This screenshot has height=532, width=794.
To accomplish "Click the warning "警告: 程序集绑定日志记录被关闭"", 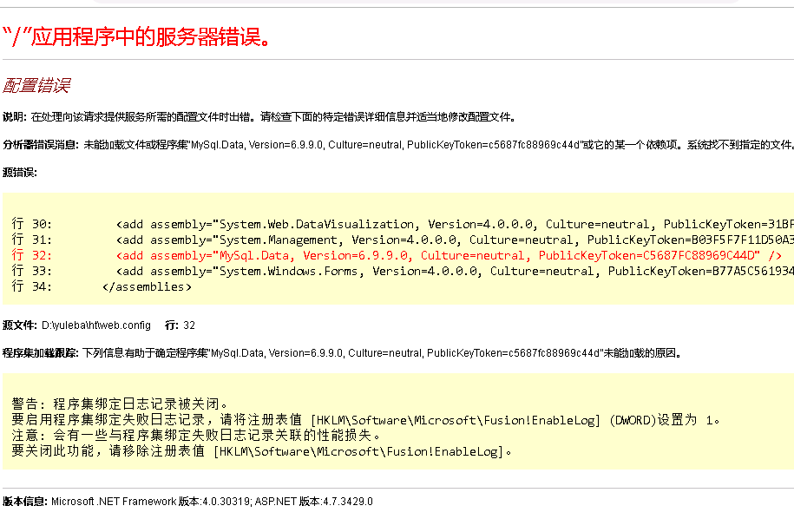I will click(x=120, y=404).
